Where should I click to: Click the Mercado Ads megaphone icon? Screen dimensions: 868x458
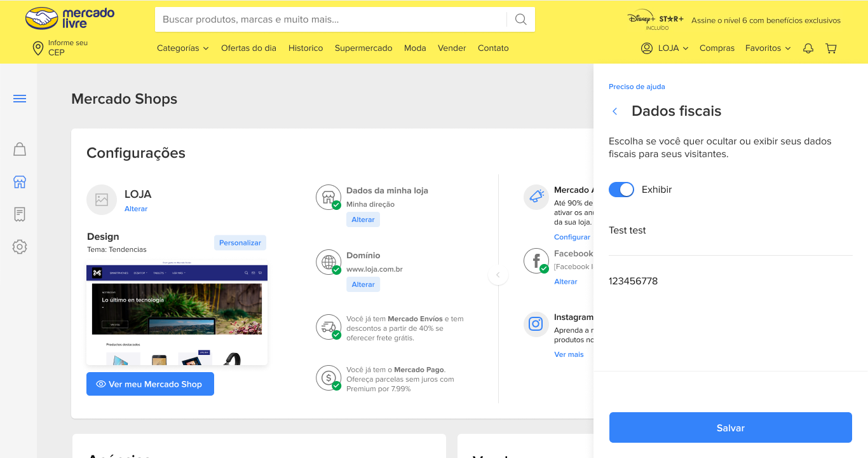click(536, 197)
